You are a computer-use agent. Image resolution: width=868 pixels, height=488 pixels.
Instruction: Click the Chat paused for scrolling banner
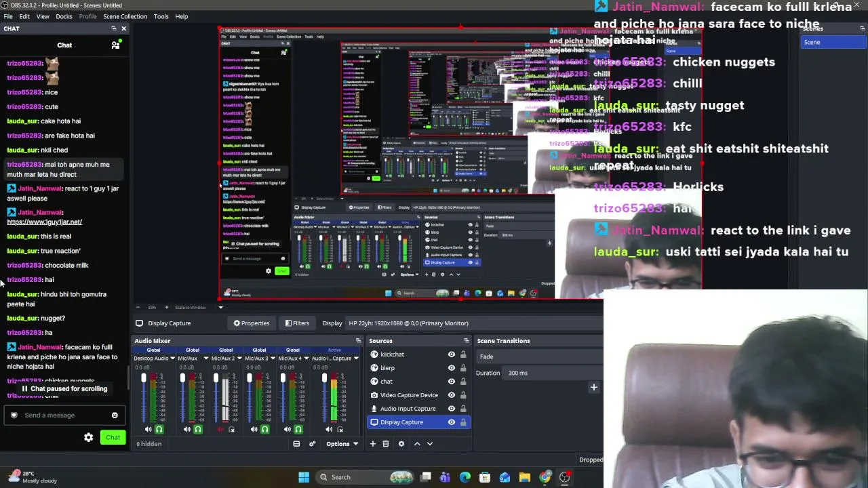click(64, 389)
